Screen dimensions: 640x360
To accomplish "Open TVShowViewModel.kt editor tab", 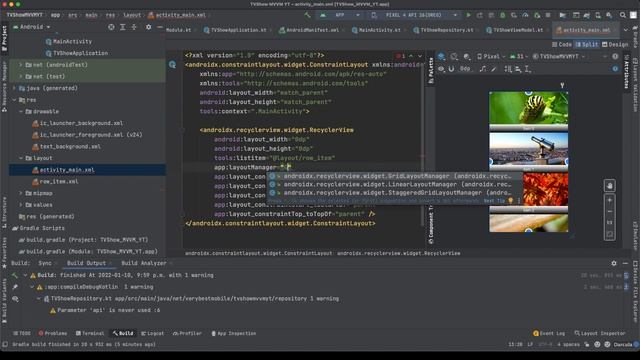I will tap(515, 30).
